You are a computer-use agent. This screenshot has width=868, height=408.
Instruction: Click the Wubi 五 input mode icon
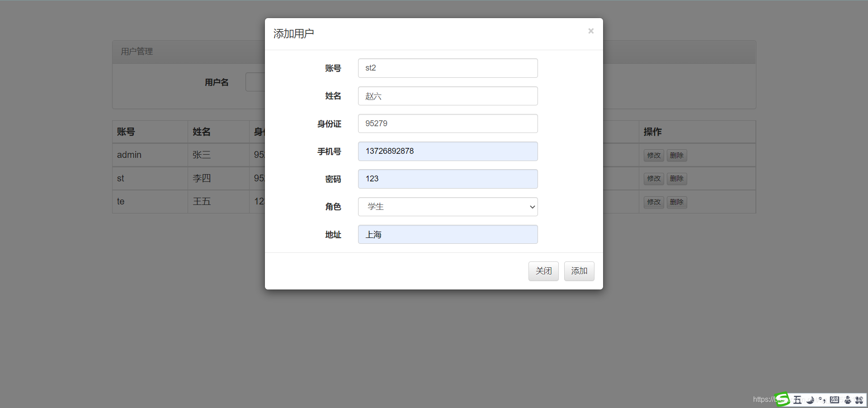point(798,400)
